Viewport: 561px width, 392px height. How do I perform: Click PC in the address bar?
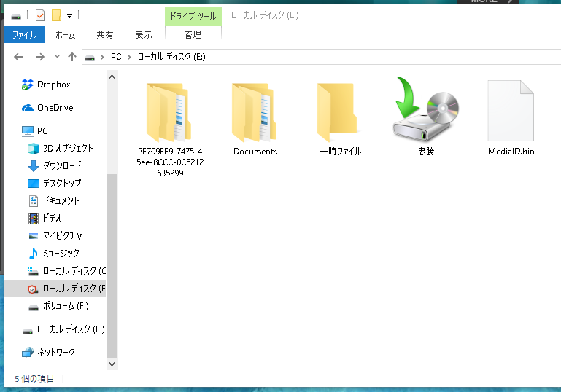point(116,57)
